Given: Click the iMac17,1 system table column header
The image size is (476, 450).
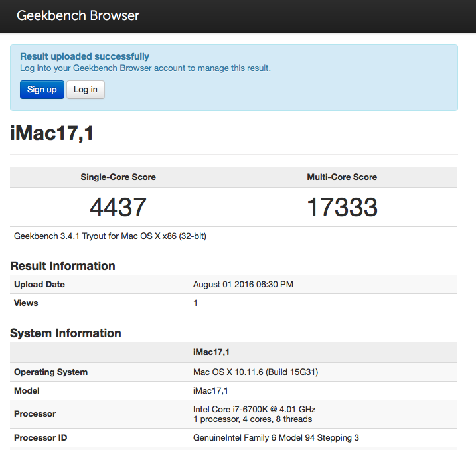Looking at the screenshot, I should click(210, 352).
